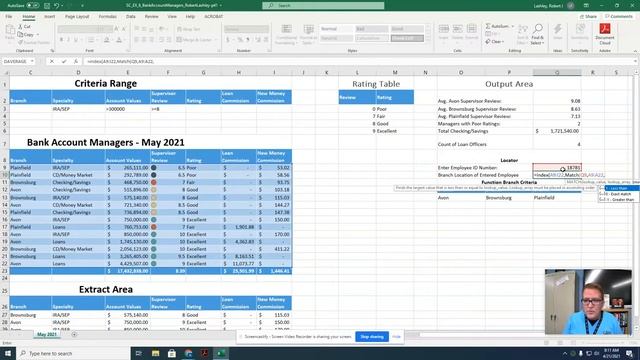
Task: Select '1 - Less than' option
Action: [619, 188]
